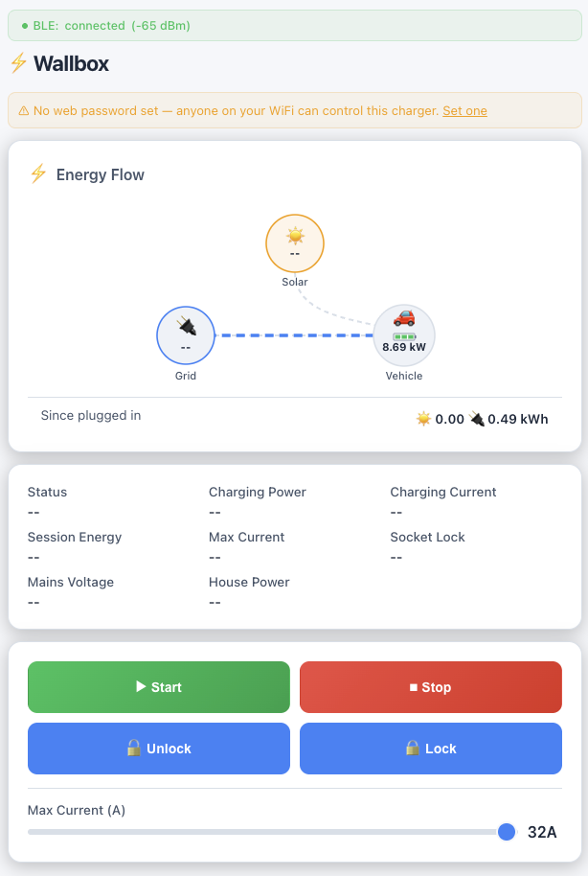Open the Set one password link
Image resolution: width=588 pixels, height=876 pixels.
coord(464,110)
